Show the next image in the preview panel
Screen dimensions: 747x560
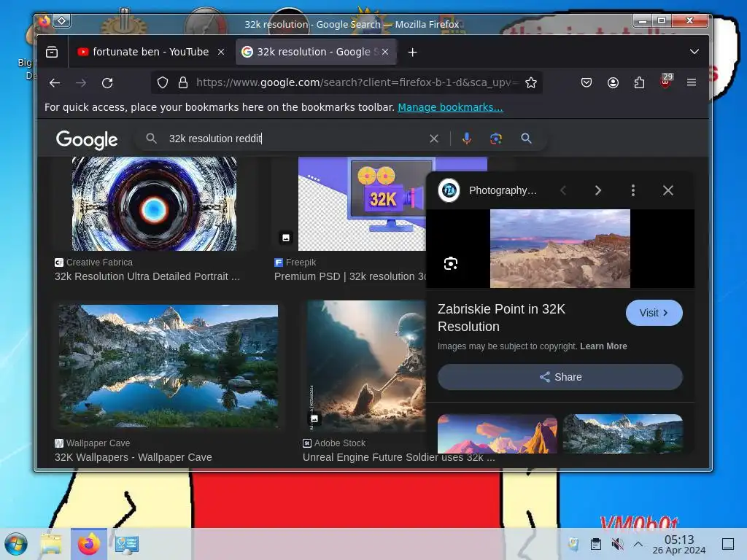(598, 190)
